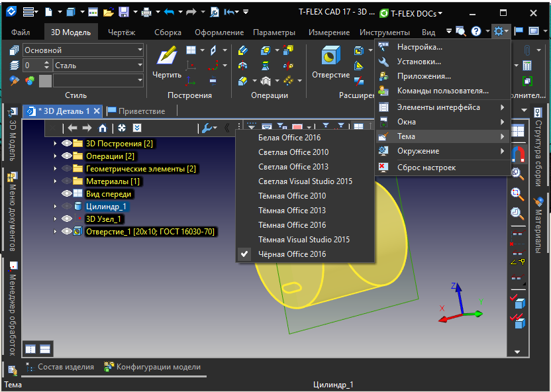Viewport: 551px width, 392px height.
Task: Open the help question mark icon
Action: tap(476, 31)
